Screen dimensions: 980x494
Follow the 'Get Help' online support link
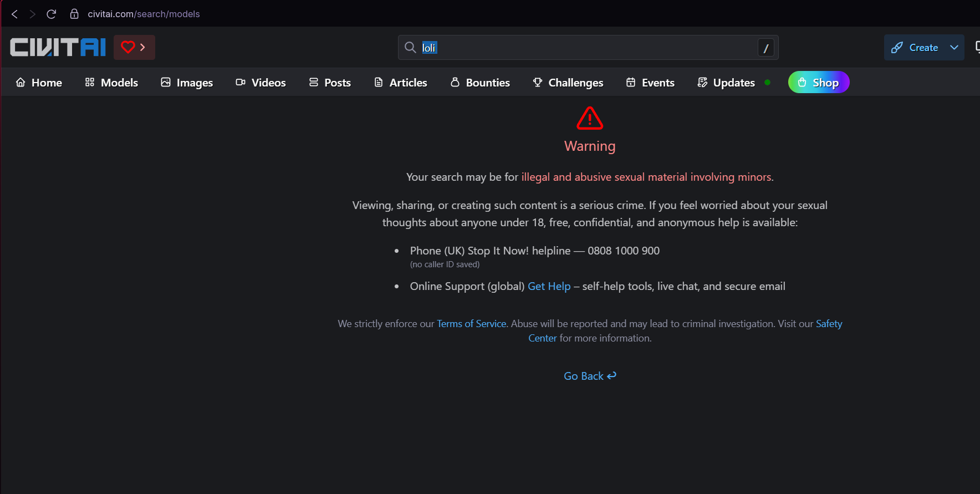coord(549,286)
